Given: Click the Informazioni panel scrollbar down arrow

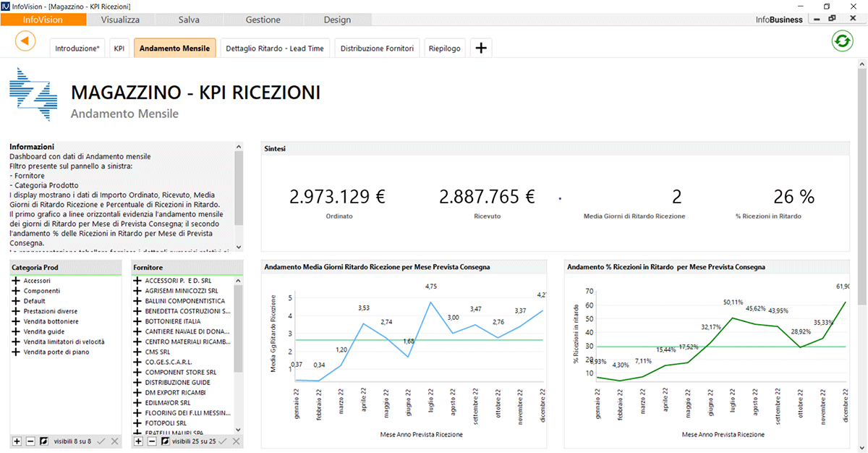Looking at the screenshot, I should pyautogui.click(x=239, y=246).
